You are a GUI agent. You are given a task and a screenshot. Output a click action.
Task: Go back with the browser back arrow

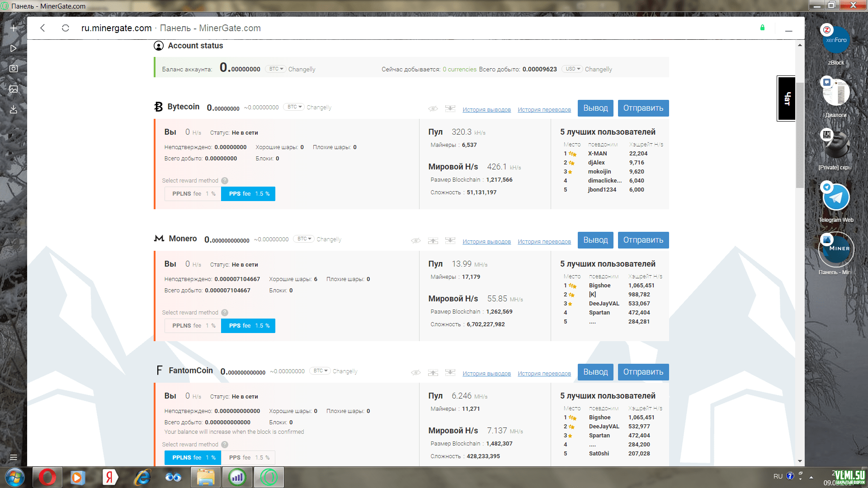coord(42,28)
